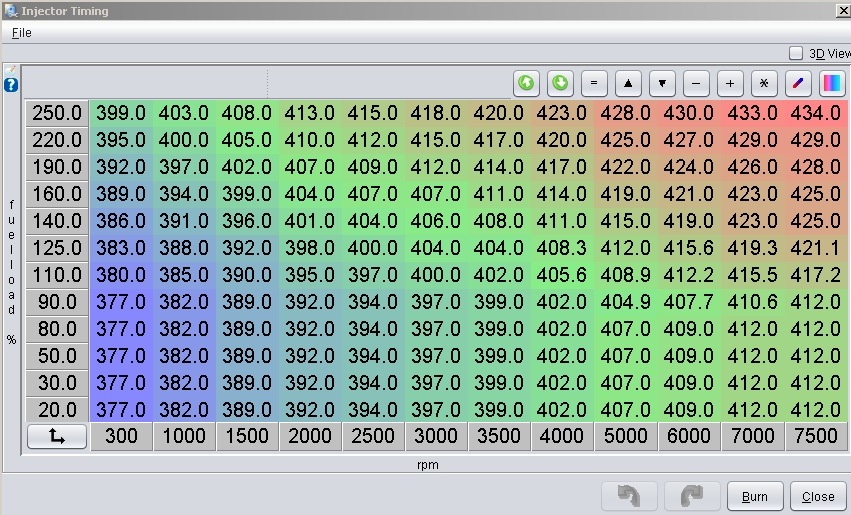Image resolution: width=851 pixels, height=515 pixels.
Task: Click cell 417.2 in the 110.0 row
Action: [x=815, y=275]
